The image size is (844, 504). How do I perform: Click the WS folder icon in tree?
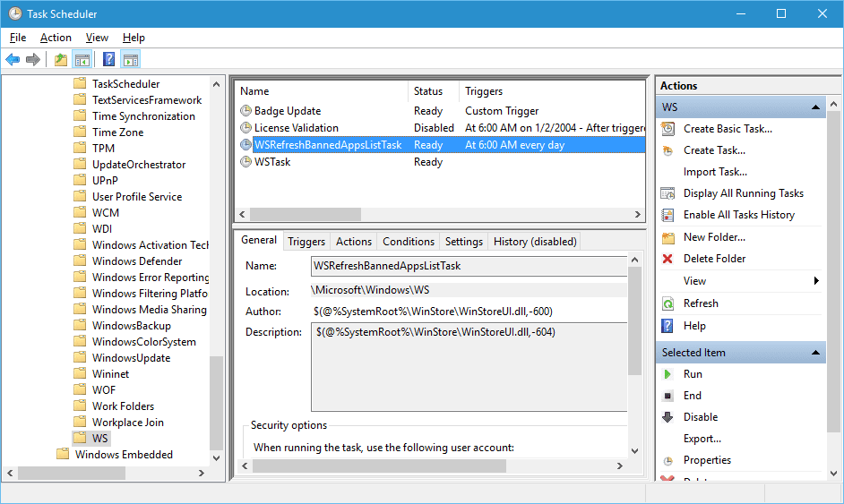tap(80, 437)
